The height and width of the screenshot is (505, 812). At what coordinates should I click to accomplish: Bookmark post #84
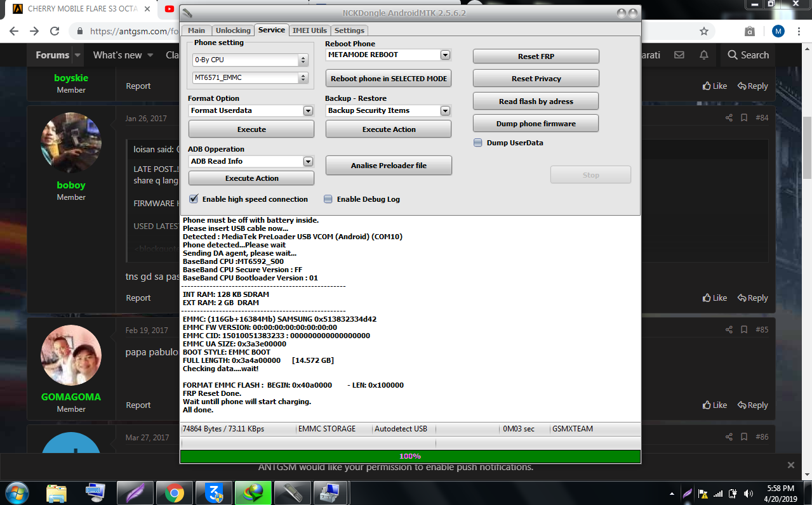(x=744, y=118)
